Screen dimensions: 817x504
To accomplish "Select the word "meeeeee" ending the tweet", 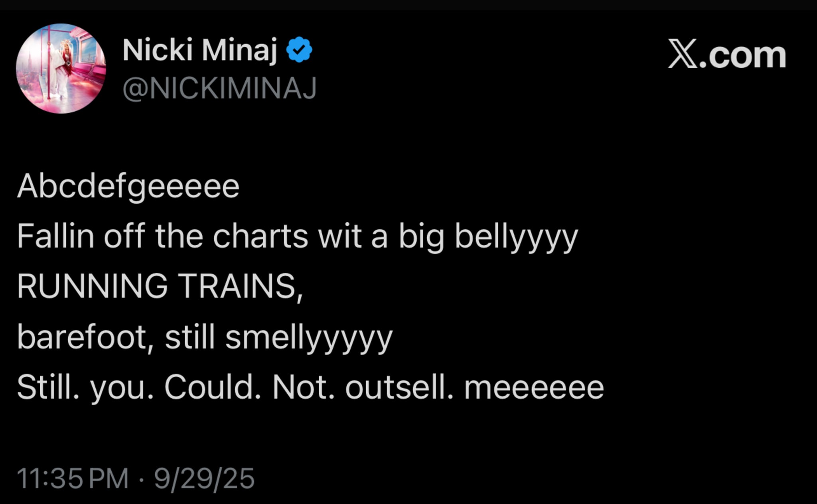I will (534, 387).
